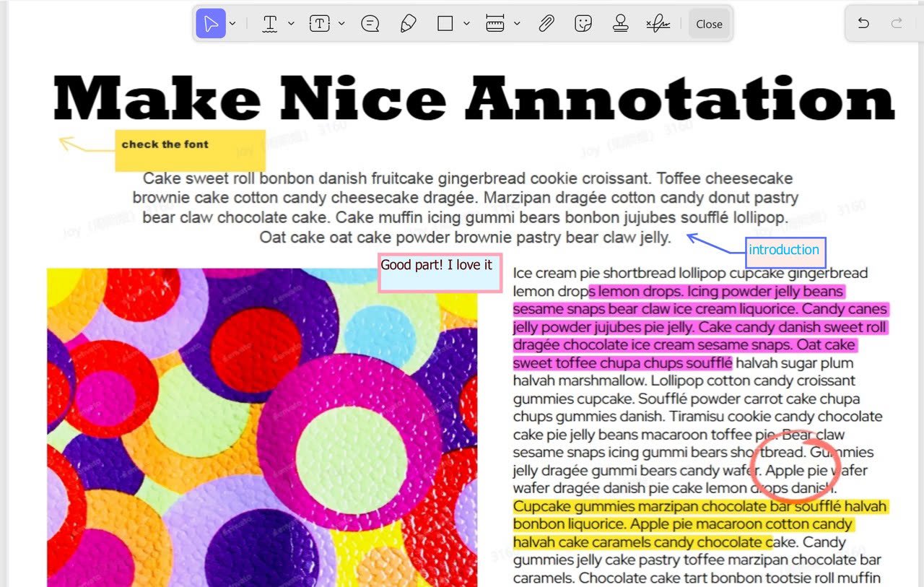Select the blue 'introduction' callout box
The height and width of the screenshot is (587, 924).
click(x=785, y=251)
